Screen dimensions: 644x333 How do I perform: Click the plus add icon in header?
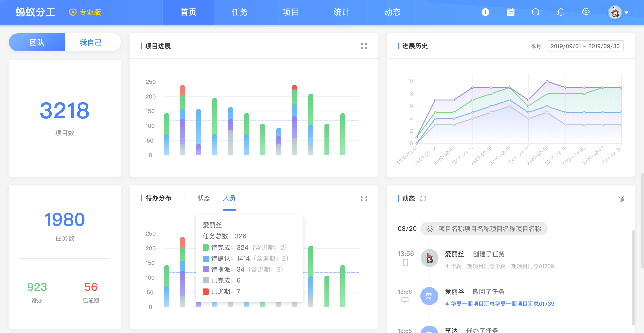coord(485,12)
